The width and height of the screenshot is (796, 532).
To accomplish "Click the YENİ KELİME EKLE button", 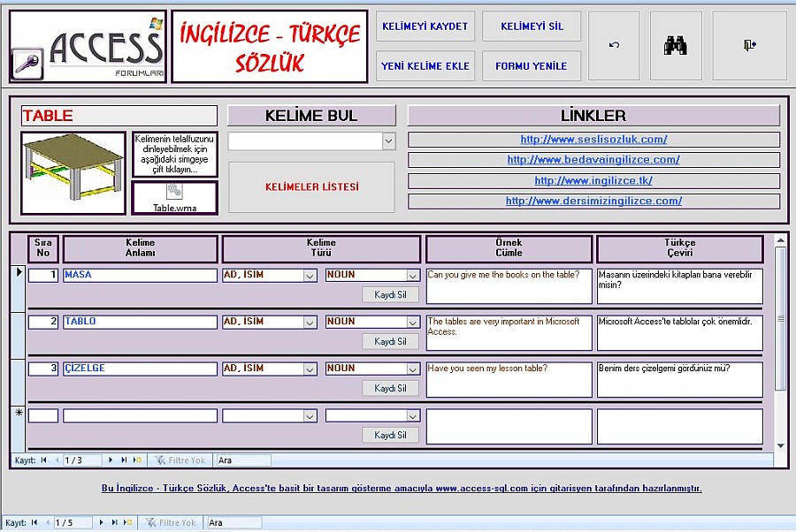I will coord(425,66).
